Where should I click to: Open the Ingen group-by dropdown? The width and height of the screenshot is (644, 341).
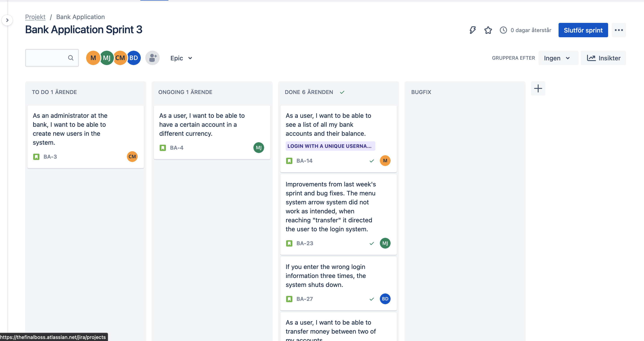[558, 58]
